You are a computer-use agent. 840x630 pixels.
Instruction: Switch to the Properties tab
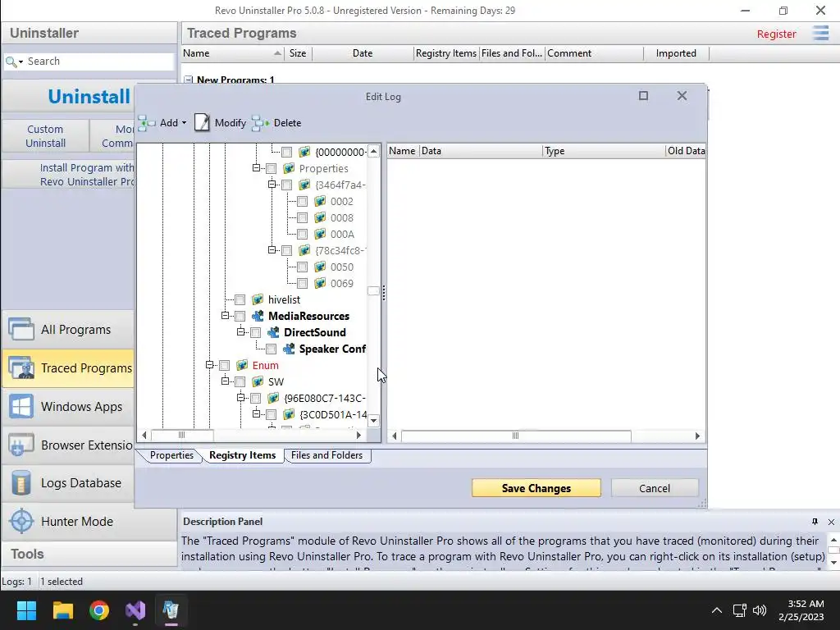click(x=171, y=454)
